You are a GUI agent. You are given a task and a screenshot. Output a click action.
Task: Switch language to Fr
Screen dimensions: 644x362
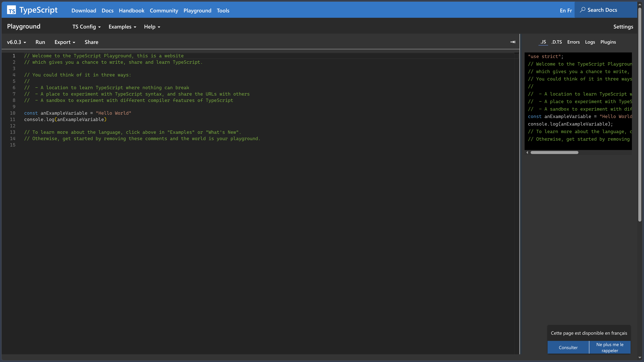pyautogui.click(x=570, y=11)
